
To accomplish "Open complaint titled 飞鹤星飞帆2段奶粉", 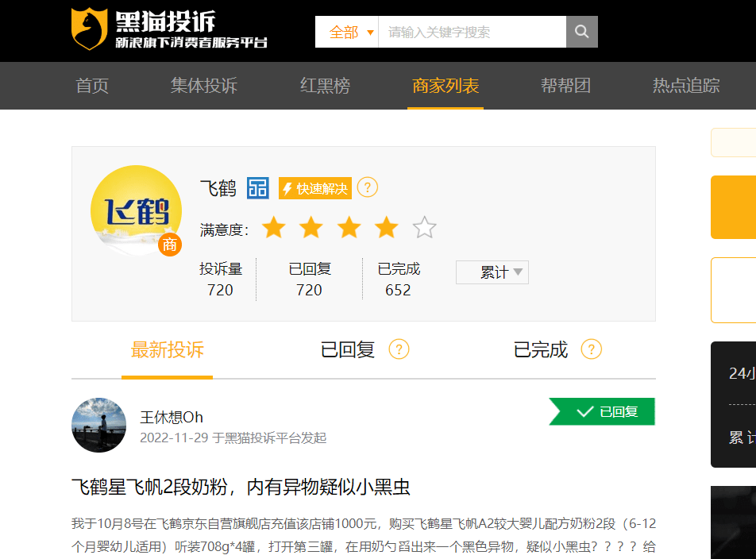I will (241, 487).
